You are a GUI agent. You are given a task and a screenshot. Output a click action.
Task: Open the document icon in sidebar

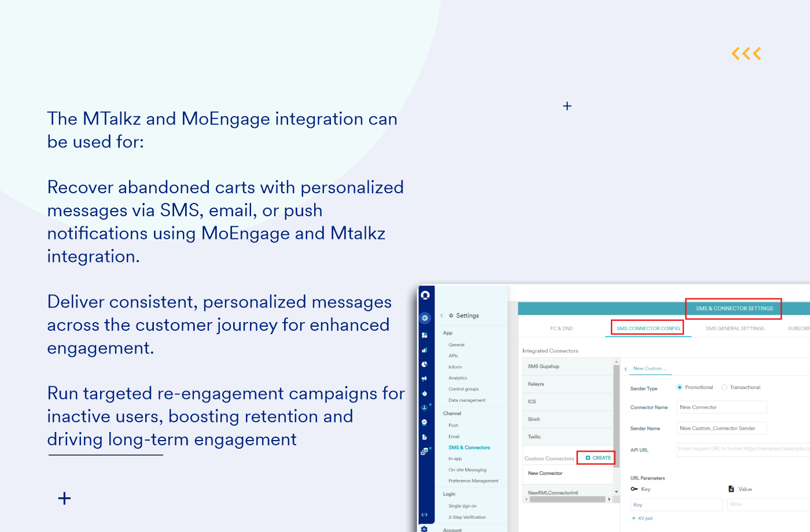[425, 437]
